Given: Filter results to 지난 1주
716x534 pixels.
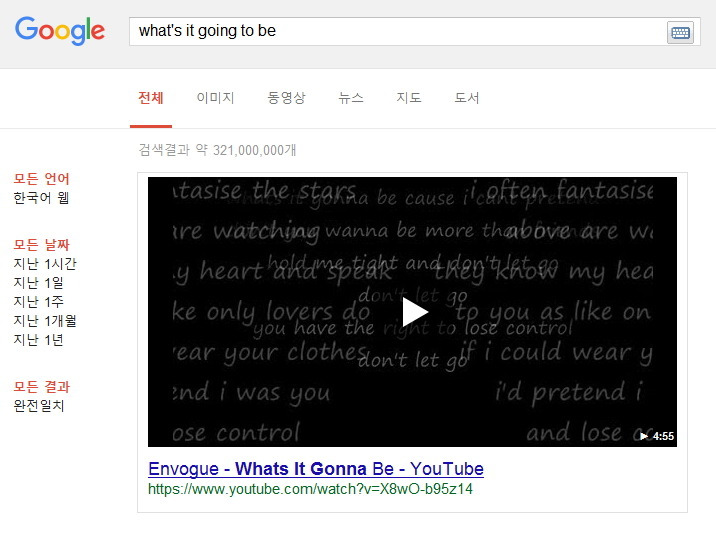Looking at the screenshot, I should pyautogui.click(x=38, y=302).
